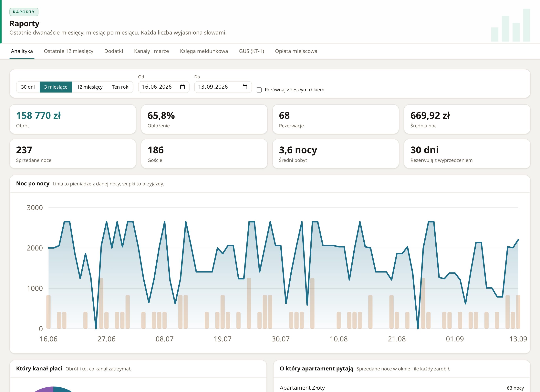Click the Do date field 13.09.2026
Image resolution: width=540 pixels, height=392 pixels.
click(x=223, y=87)
